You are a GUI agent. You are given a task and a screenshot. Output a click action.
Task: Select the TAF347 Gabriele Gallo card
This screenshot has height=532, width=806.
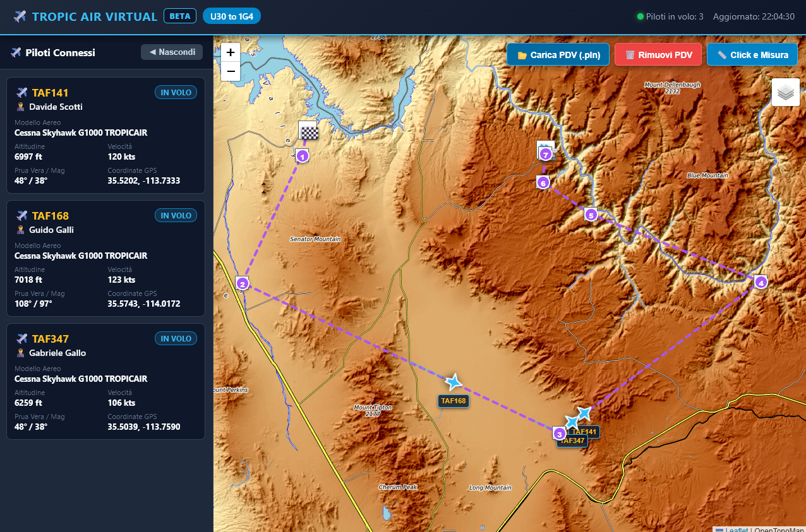click(106, 381)
